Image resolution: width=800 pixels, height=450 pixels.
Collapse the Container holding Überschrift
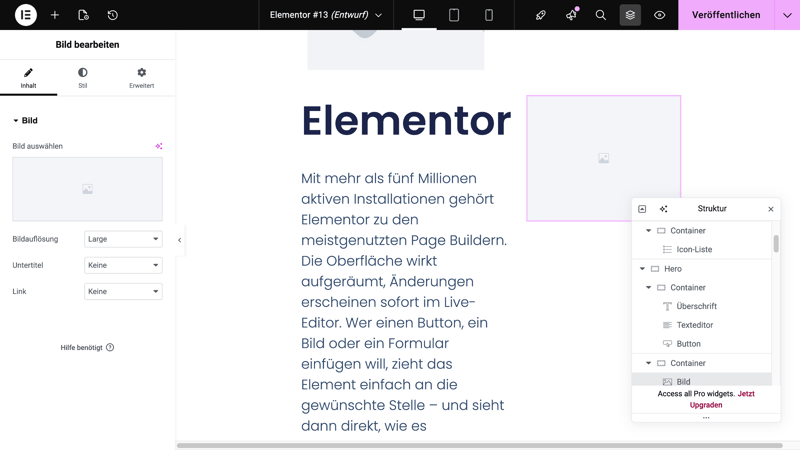(x=648, y=287)
